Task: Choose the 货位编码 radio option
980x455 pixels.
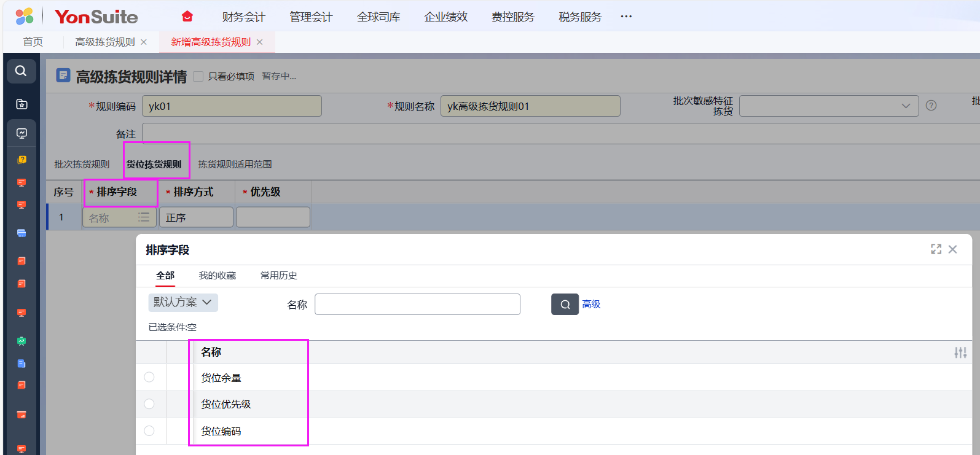Action: (x=149, y=431)
